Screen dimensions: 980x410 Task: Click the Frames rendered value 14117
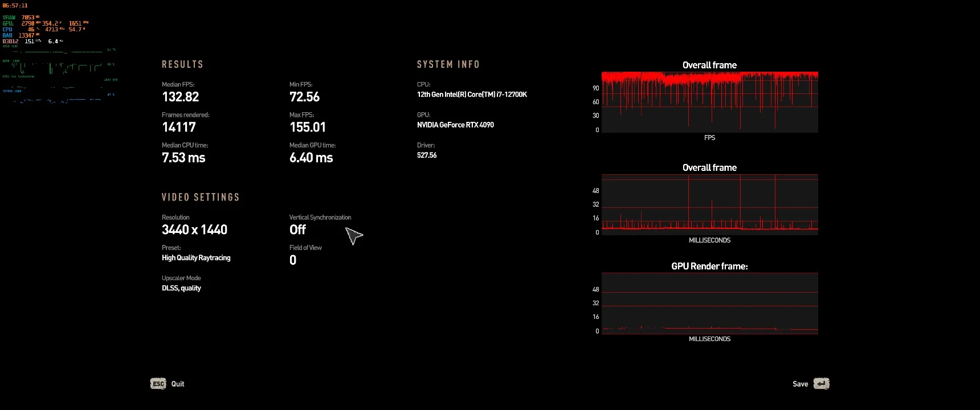coord(179,127)
